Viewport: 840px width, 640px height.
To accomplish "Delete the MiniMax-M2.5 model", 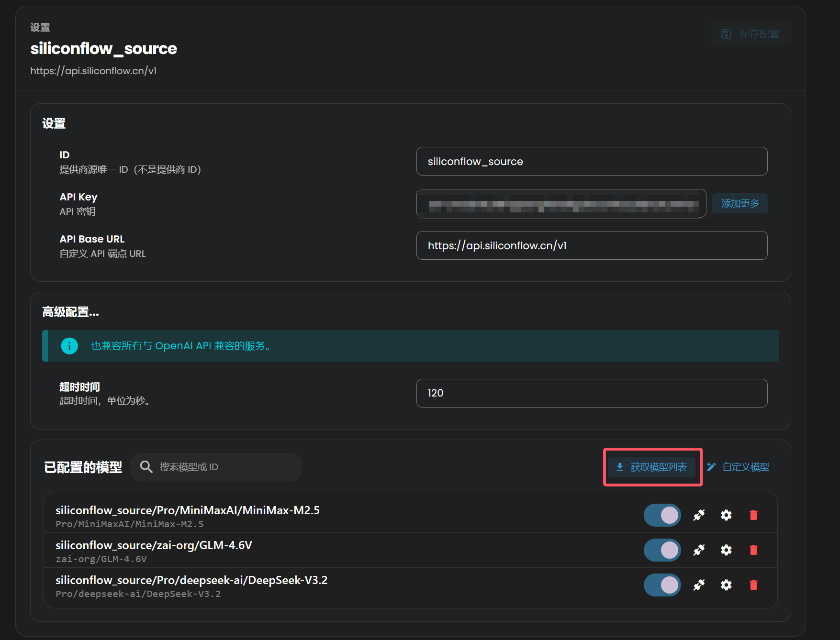I will coord(753,515).
